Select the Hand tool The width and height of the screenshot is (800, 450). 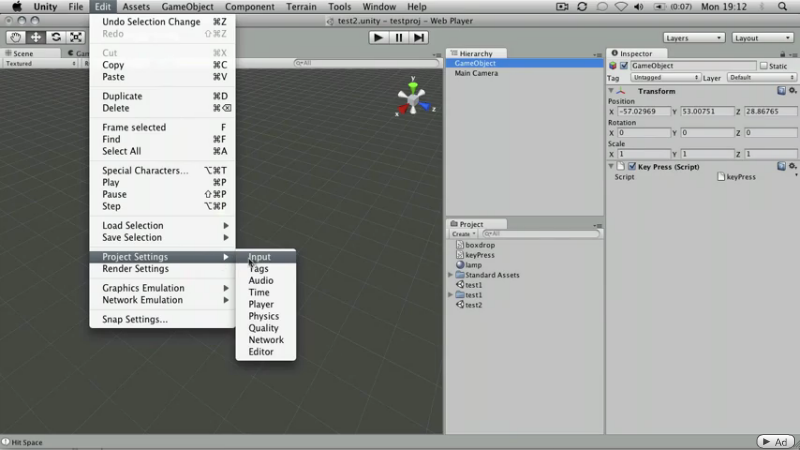(15, 37)
